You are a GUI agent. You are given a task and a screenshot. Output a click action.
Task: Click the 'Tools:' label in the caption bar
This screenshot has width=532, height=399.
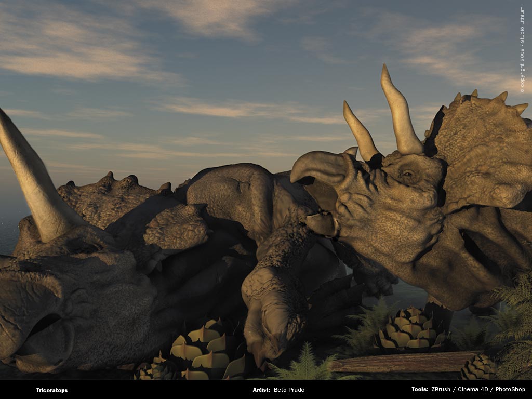(420, 390)
